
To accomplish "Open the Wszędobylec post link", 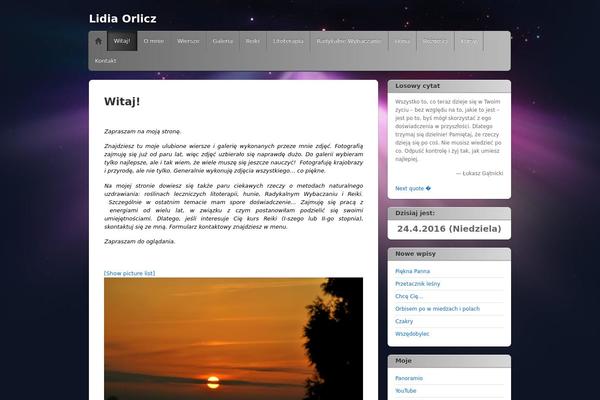I will pos(412,334).
